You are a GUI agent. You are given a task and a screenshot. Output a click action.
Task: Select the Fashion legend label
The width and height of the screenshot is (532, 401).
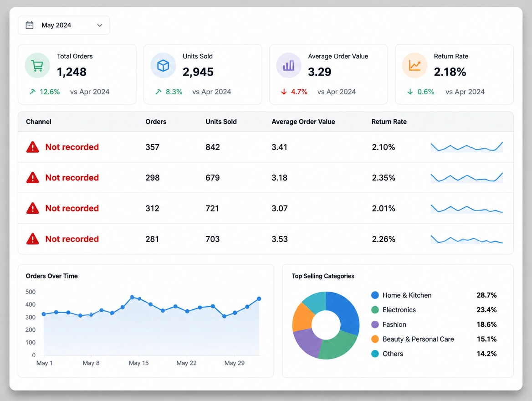coord(394,324)
